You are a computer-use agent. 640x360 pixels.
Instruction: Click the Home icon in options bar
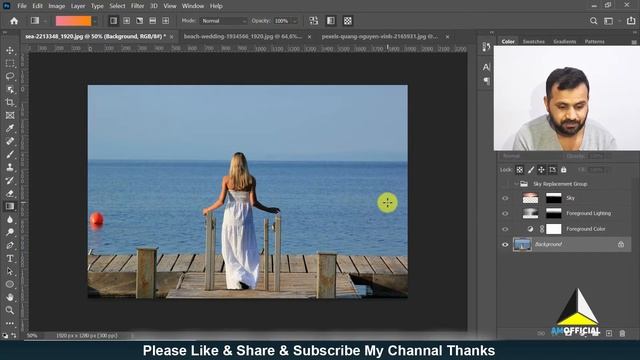pyautogui.click(x=14, y=21)
